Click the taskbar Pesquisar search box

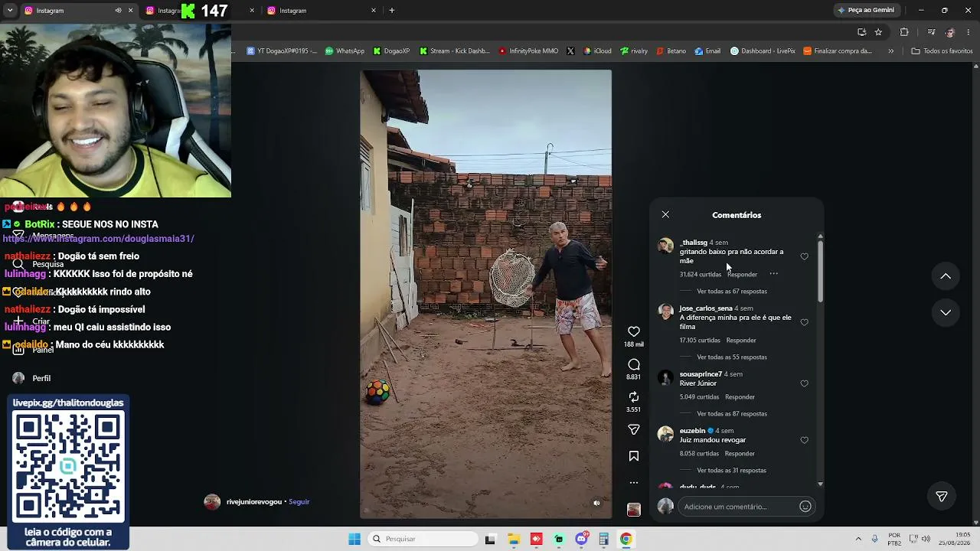click(423, 539)
